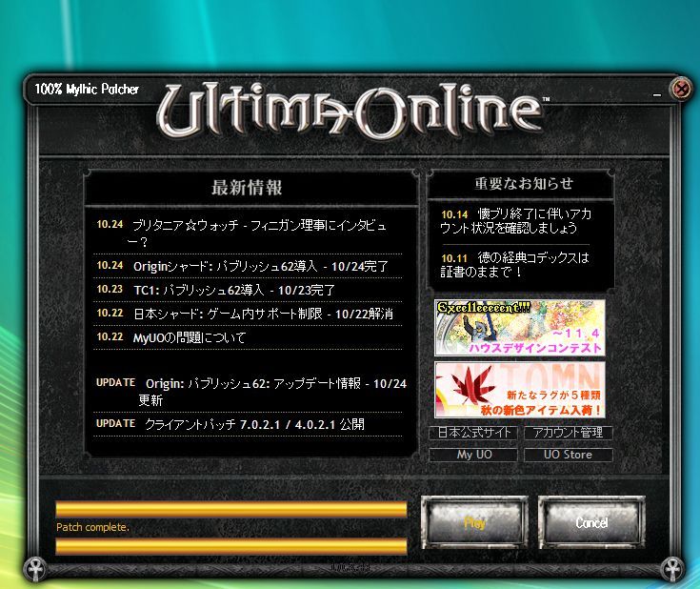Click the lower patch progress bar
The width and height of the screenshot is (700, 589).
[x=231, y=546]
